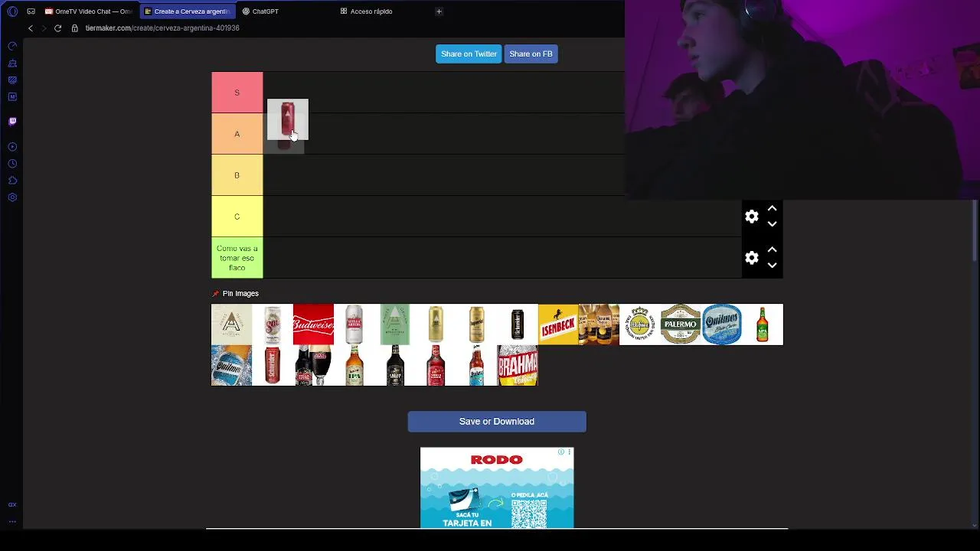
Task: Click the three-dots icon at sidebar bottom
Action: (x=12, y=521)
